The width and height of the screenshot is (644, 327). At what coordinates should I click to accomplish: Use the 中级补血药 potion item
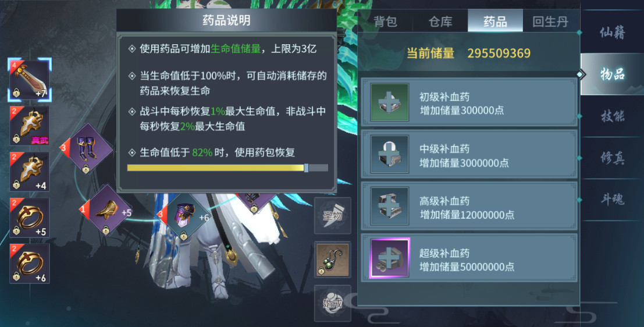(x=469, y=154)
